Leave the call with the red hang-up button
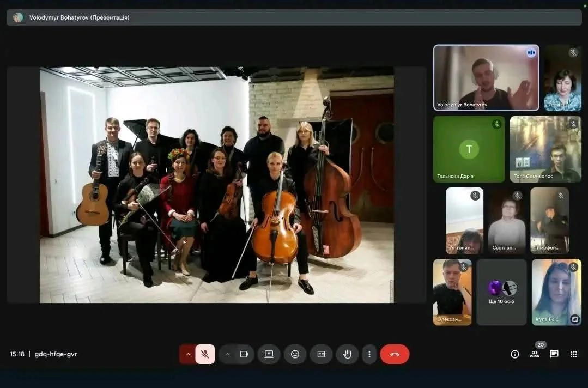Image resolution: width=588 pixels, height=388 pixels. point(395,354)
